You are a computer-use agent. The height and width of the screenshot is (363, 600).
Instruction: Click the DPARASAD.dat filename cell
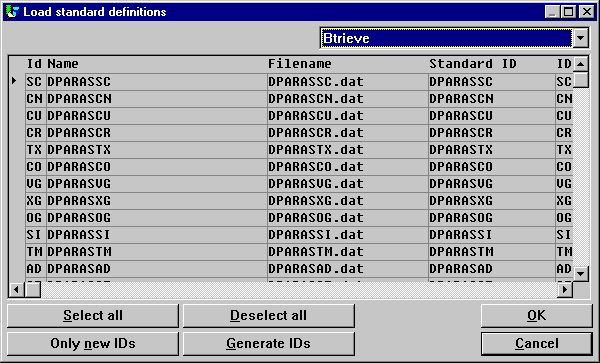tap(347, 269)
